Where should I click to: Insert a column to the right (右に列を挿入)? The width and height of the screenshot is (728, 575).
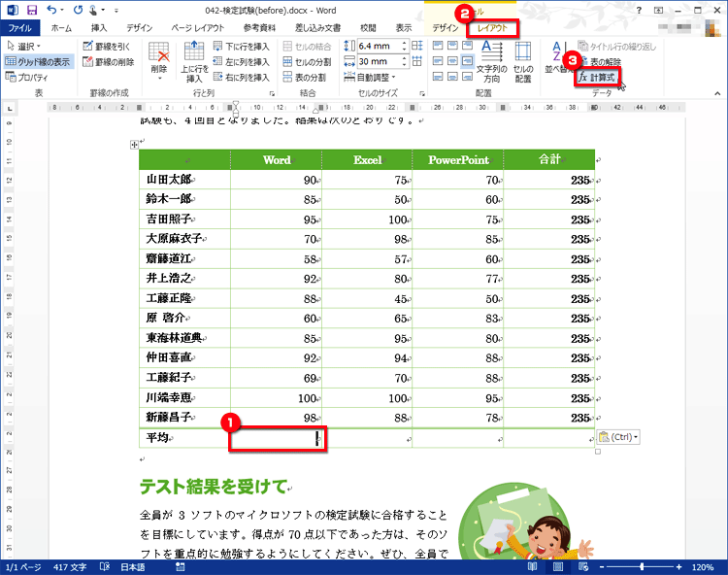click(242, 77)
